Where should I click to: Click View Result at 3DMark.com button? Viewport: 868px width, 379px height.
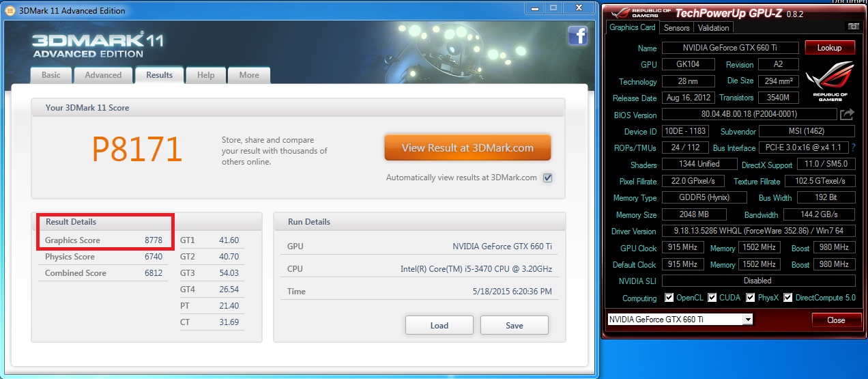[467, 148]
